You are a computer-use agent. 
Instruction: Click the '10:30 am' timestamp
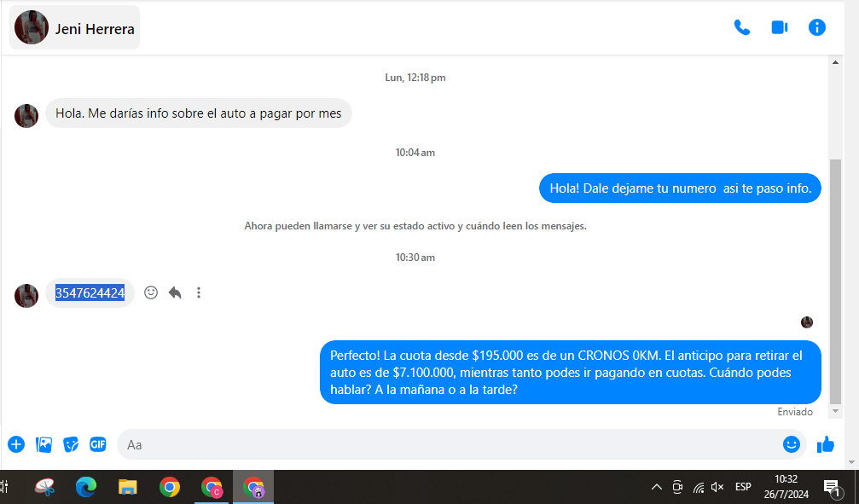coord(415,258)
